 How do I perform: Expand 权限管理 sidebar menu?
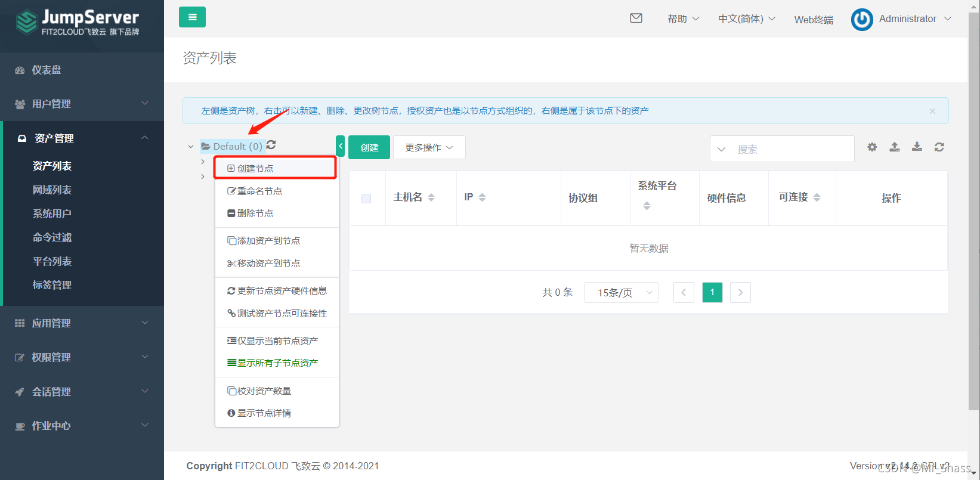point(82,357)
